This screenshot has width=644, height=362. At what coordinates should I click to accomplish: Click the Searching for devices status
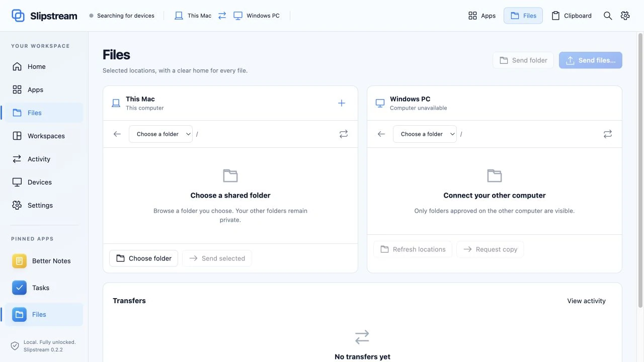(122, 16)
